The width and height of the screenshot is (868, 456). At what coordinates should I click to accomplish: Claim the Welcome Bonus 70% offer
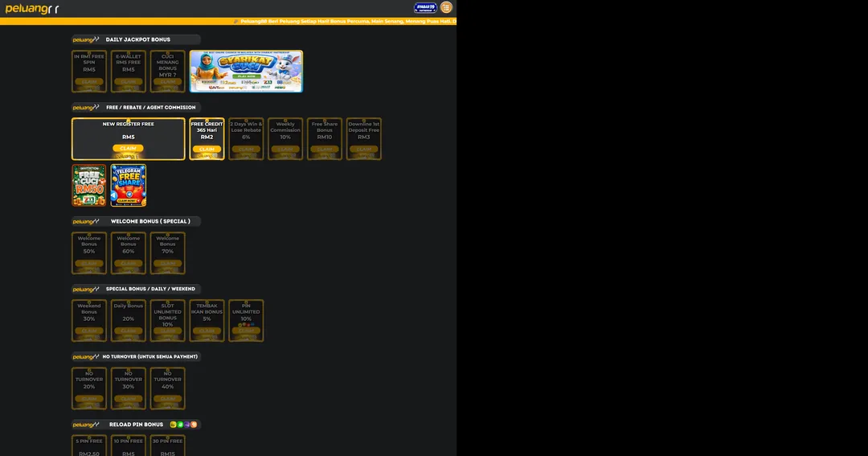click(168, 263)
